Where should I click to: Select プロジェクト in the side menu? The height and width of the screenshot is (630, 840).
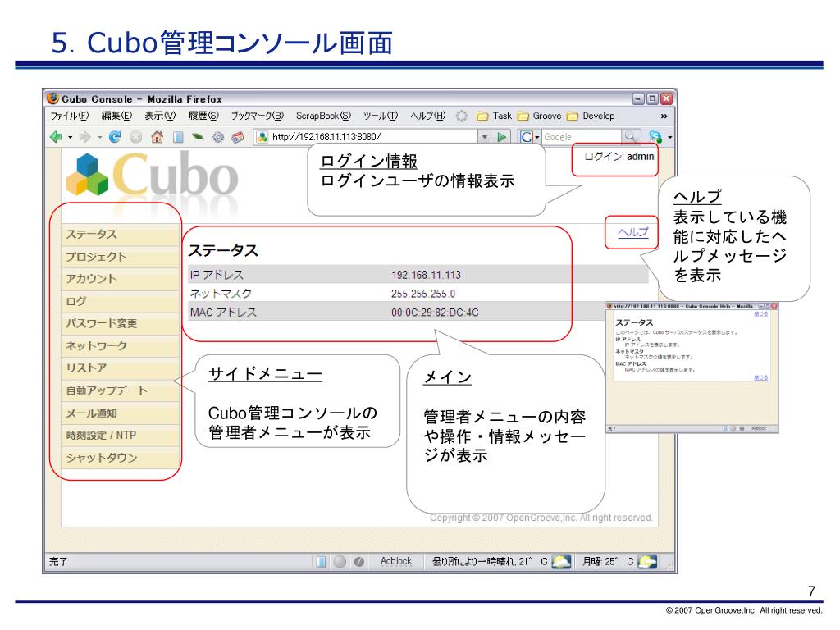click(x=121, y=257)
